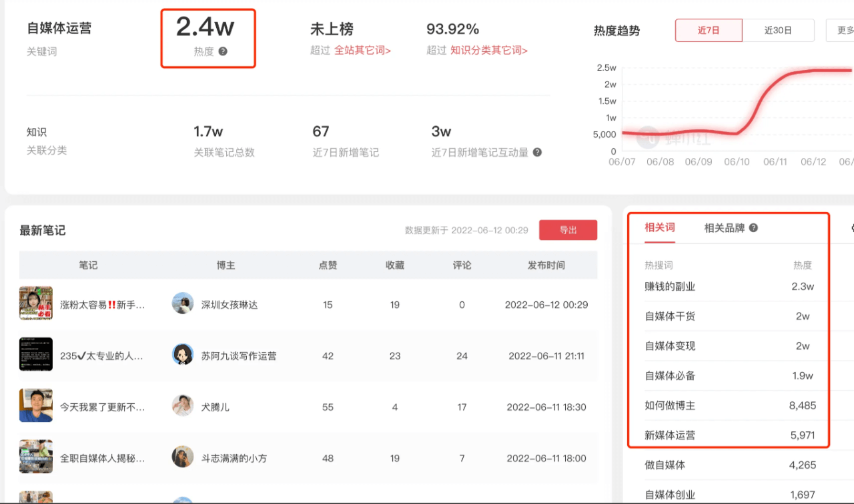Screen dimensions: 854x504
Task: Click the question icon next to 相关品牌
Action: pos(753,227)
